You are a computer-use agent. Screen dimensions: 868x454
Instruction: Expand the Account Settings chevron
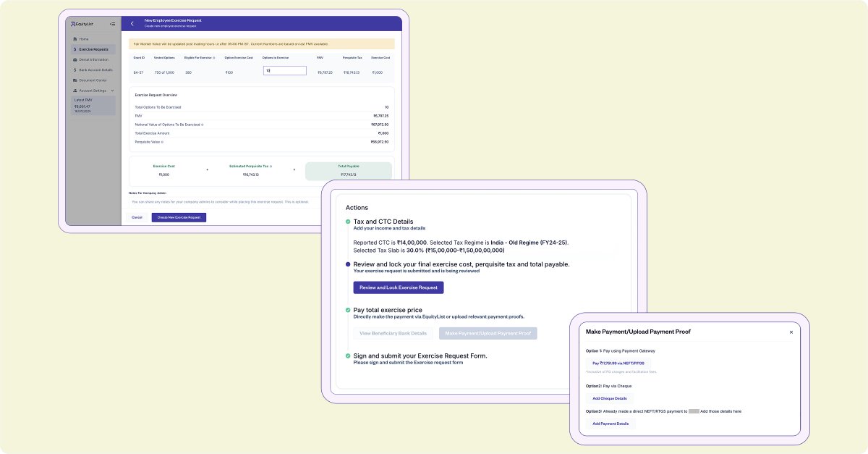coord(112,91)
